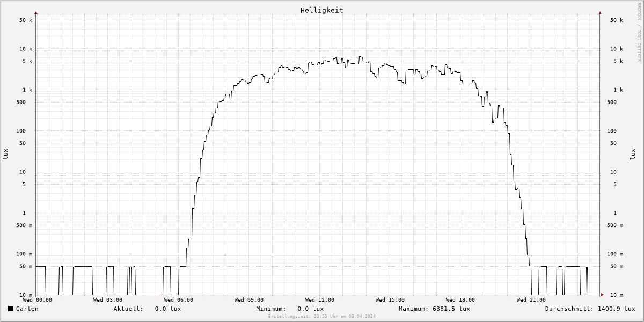
Task: Click the "100 m" tick on the right axis
Action: coord(615,254)
